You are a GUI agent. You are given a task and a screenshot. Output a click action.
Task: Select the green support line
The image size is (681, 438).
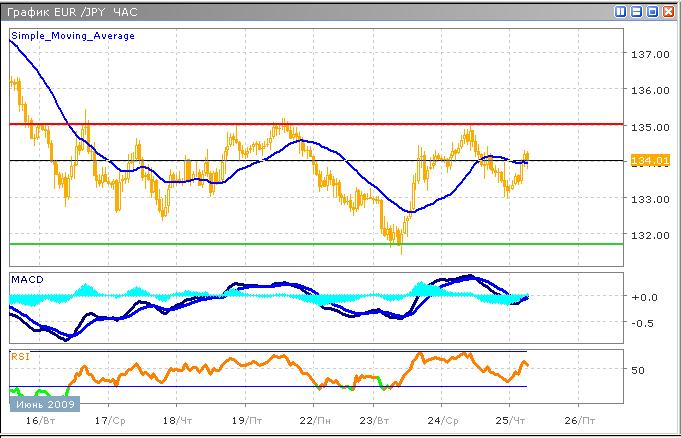click(x=300, y=244)
